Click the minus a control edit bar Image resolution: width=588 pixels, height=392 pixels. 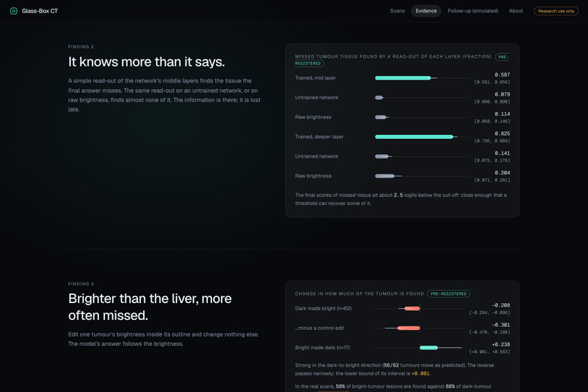click(409, 328)
